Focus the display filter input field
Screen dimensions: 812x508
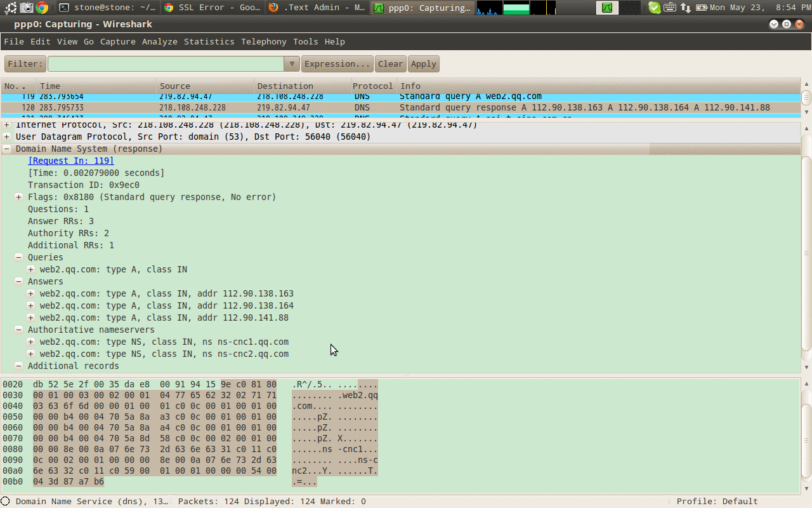(x=166, y=63)
